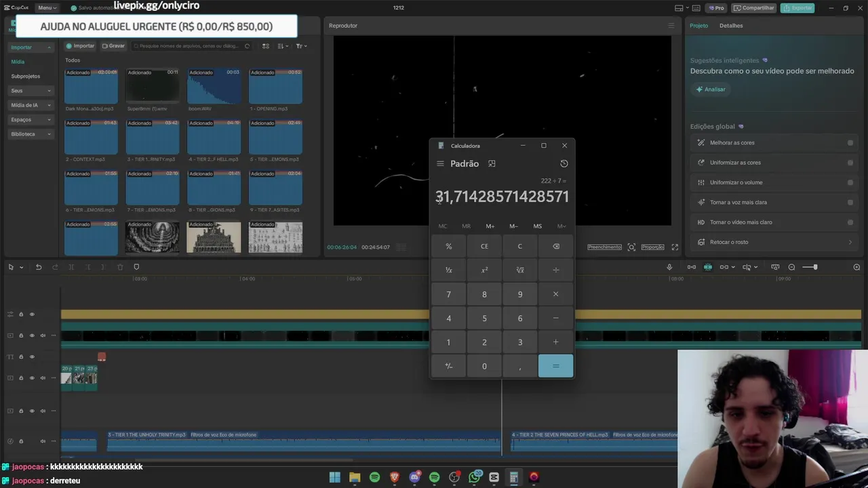Screen dimensions: 868x488
Task: Click the Calculator MS memory store item
Action: [537, 226]
